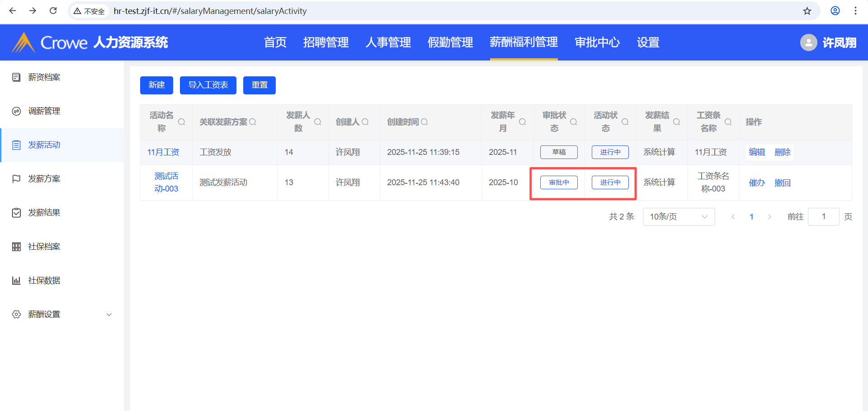Click 撤回 for the 测试活动-003 row
Screen dimensions: 868x411
click(783, 183)
